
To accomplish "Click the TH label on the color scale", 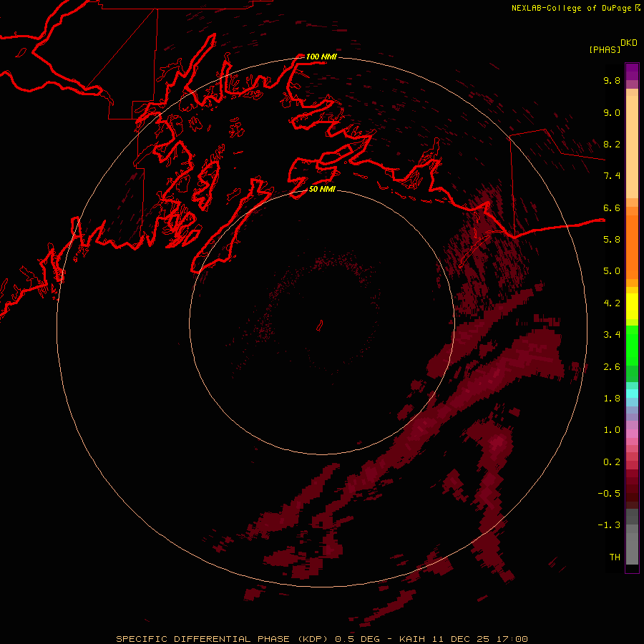I will [615, 557].
